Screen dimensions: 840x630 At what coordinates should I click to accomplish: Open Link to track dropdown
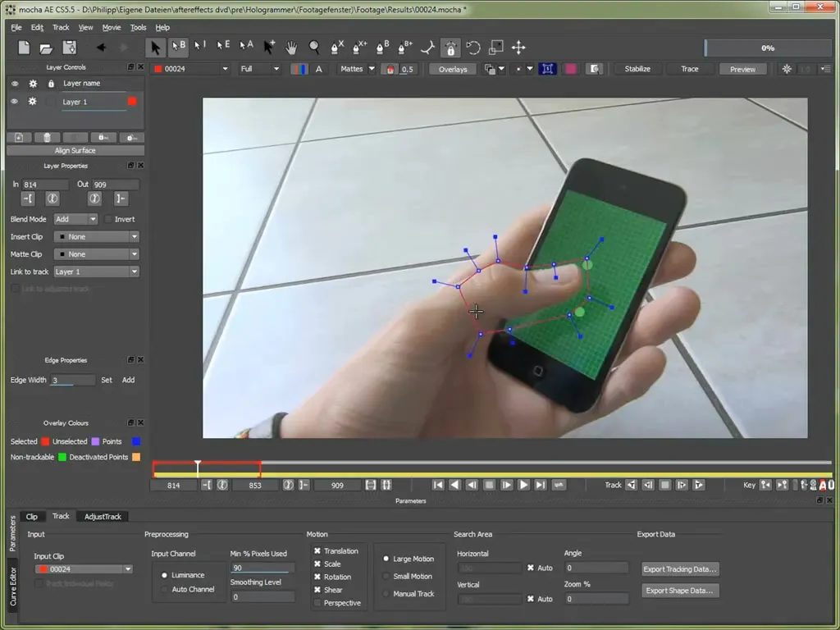[x=96, y=272]
